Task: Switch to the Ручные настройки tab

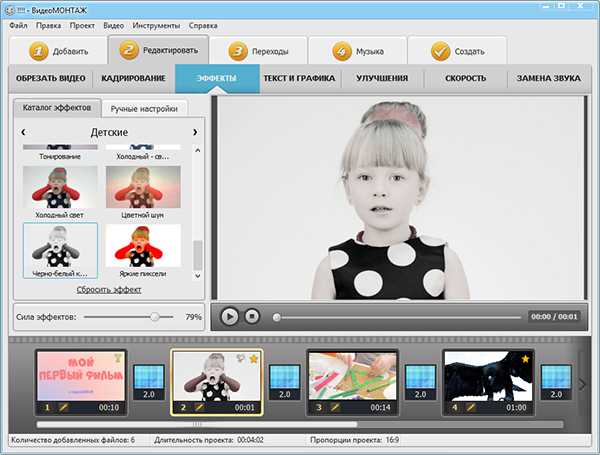Action: point(144,109)
